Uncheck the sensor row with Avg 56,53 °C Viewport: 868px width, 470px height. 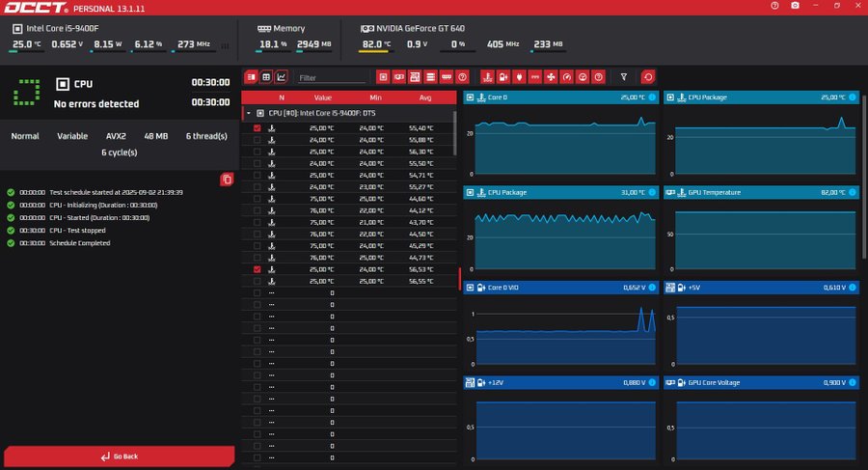pos(257,269)
